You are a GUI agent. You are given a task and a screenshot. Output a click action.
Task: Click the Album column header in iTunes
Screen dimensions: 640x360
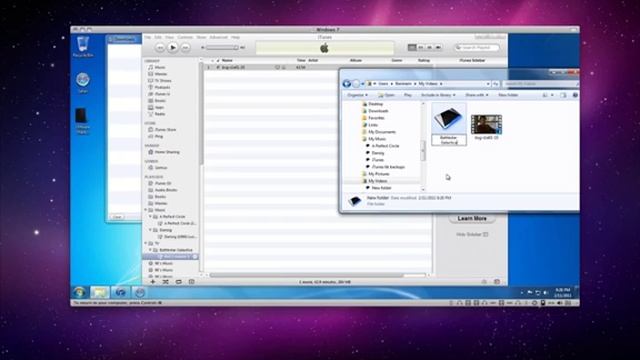pos(356,60)
